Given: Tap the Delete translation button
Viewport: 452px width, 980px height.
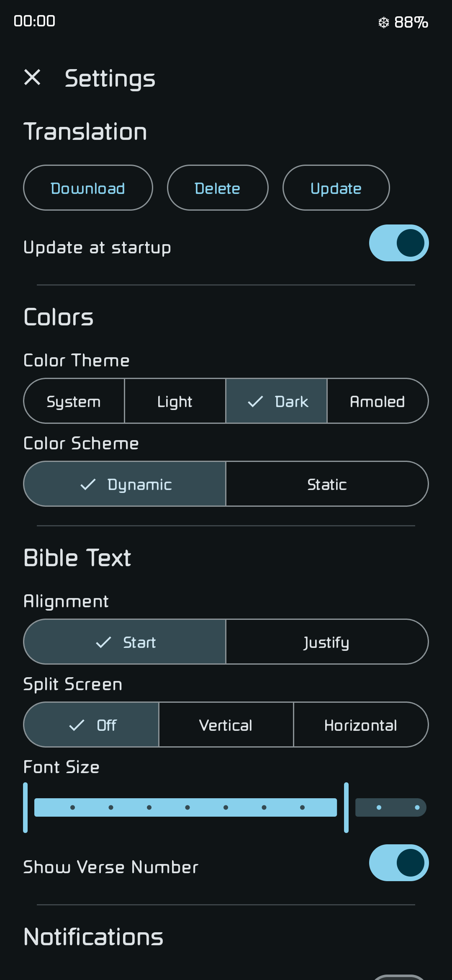Looking at the screenshot, I should pos(218,188).
